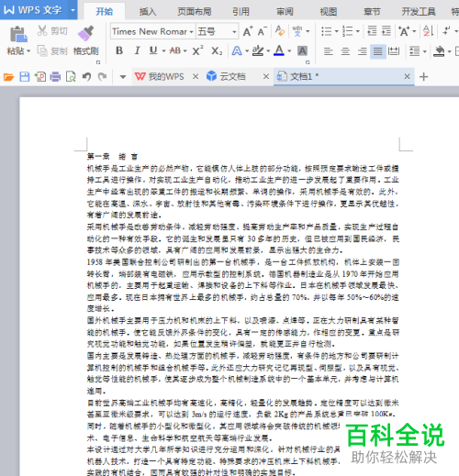Click the increase indent icon

(x=386, y=31)
